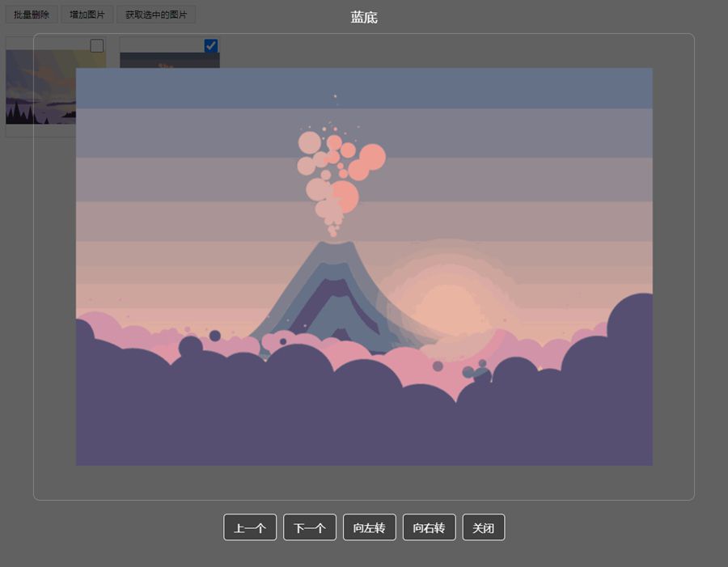Go to previous image with 上一个

pos(250,527)
